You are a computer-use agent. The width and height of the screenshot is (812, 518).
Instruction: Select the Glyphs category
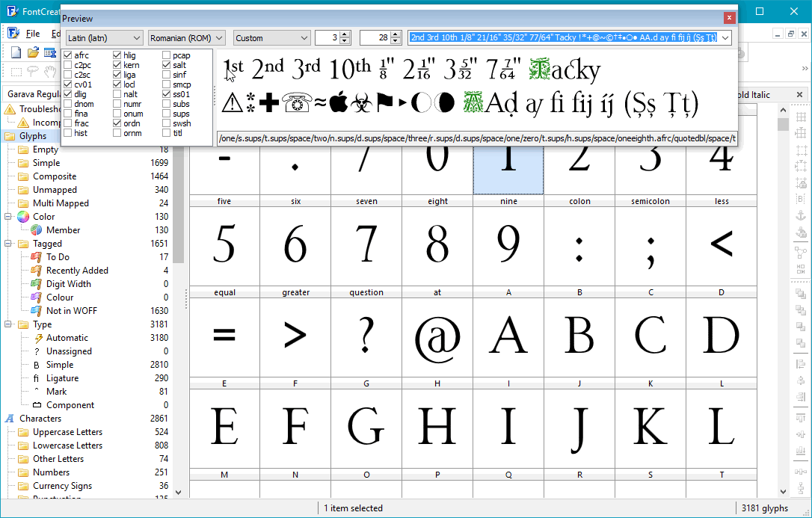(x=33, y=136)
